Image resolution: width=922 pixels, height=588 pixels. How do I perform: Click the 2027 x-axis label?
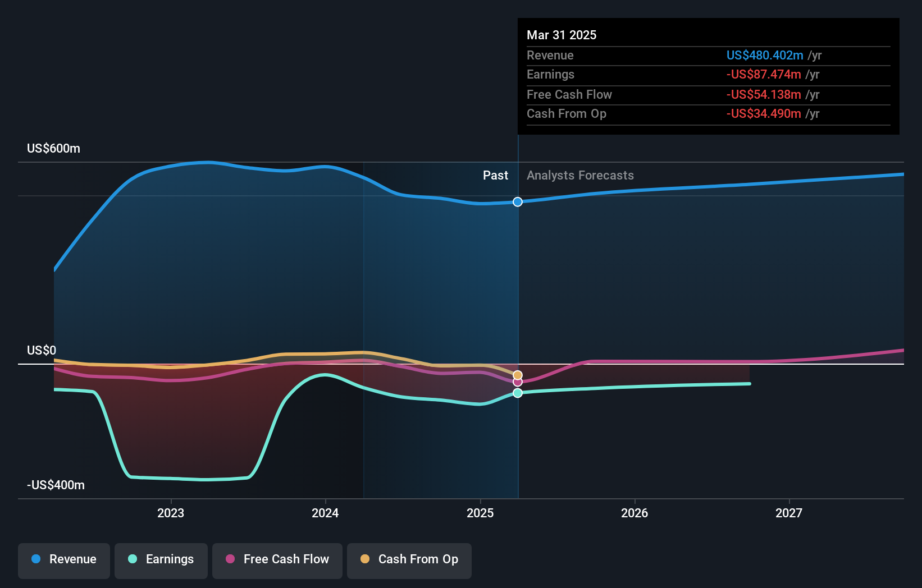click(x=789, y=513)
